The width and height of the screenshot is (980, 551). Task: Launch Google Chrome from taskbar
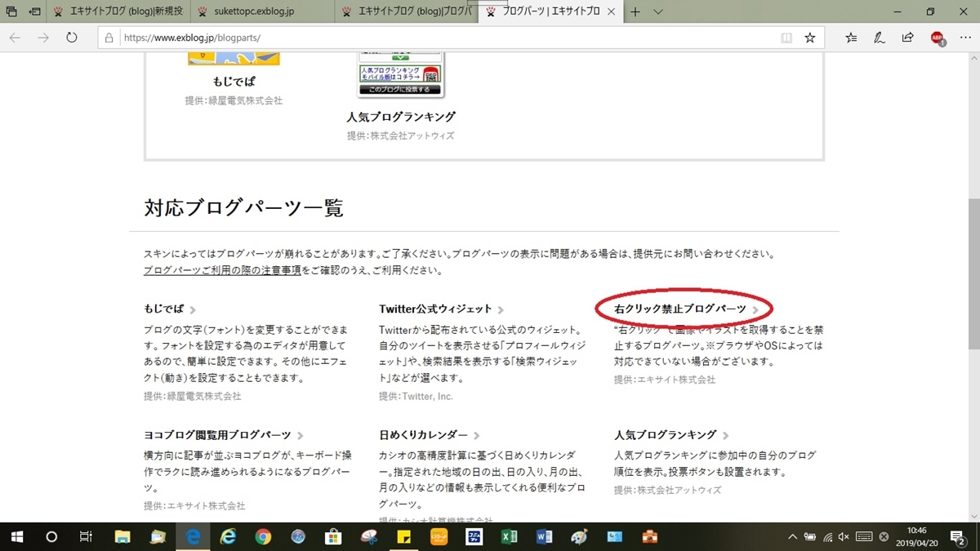tap(263, 536)
